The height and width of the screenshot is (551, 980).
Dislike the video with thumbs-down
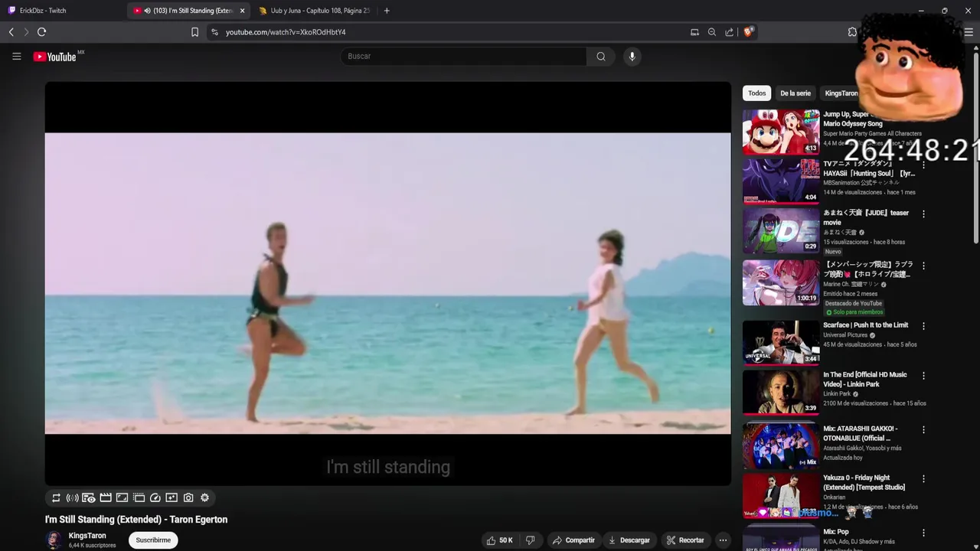530,540
